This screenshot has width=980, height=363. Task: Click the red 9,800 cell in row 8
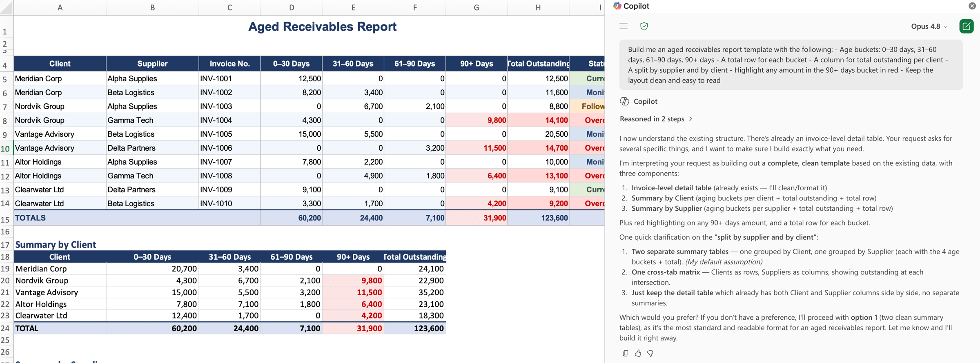(x=477, y=120)
